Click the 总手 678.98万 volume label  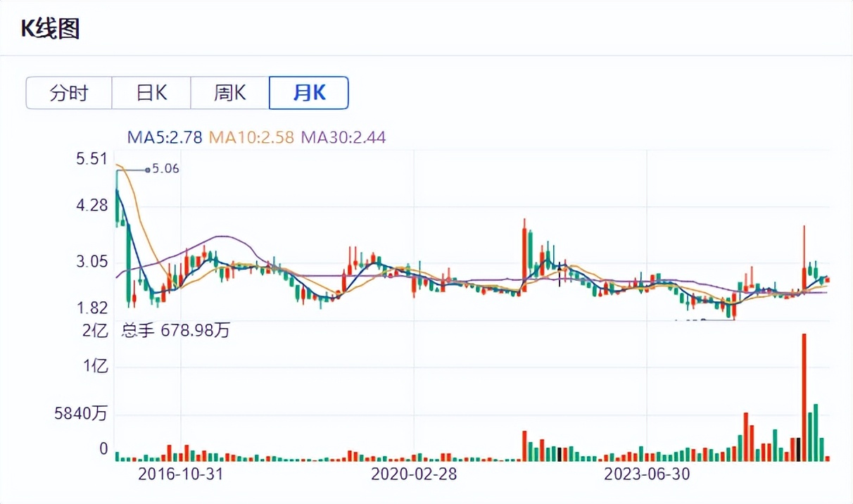[x=175, y=330]
